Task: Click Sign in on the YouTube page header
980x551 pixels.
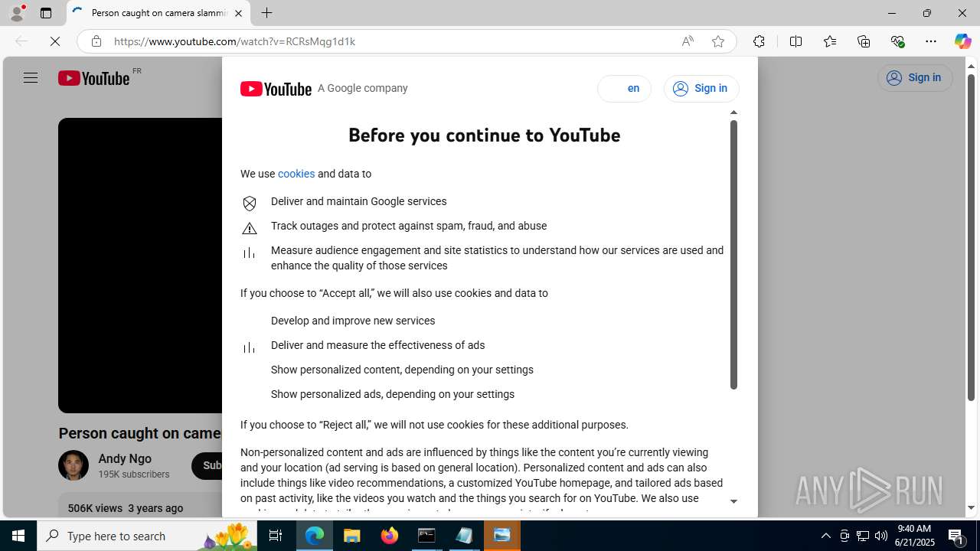Action: (x=915, y=78)
